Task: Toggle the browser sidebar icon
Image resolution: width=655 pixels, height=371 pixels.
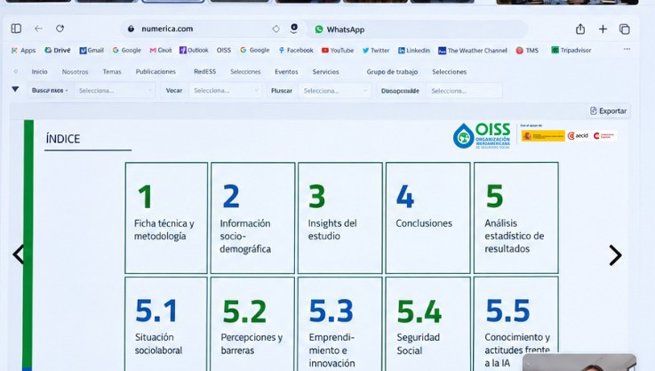Action: [16, 28]
